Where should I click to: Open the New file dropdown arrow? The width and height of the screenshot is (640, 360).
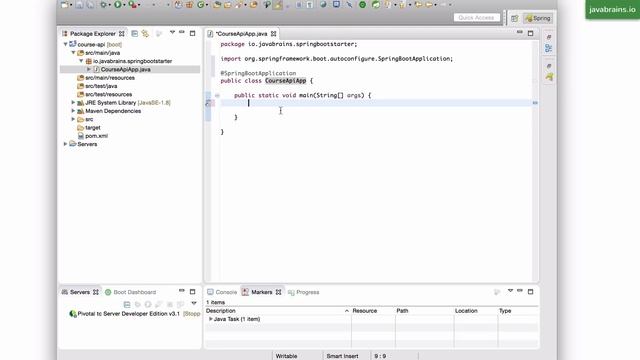71,5
